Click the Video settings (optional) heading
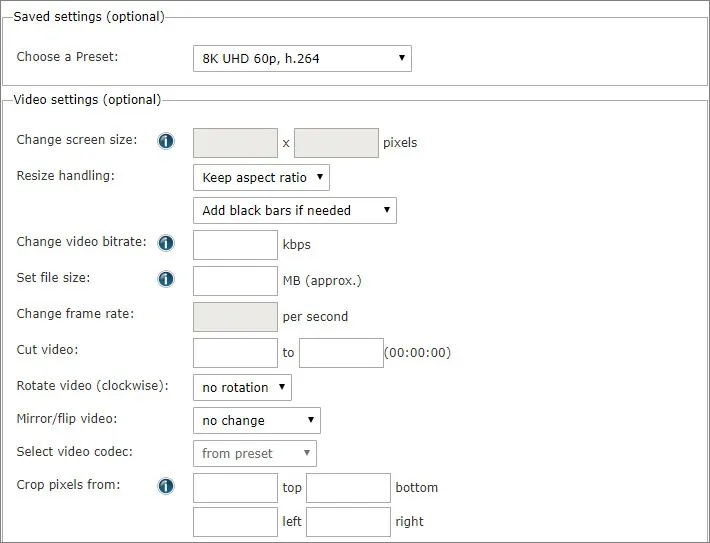Viewport: 710px width, 543px height. [87, 100]
